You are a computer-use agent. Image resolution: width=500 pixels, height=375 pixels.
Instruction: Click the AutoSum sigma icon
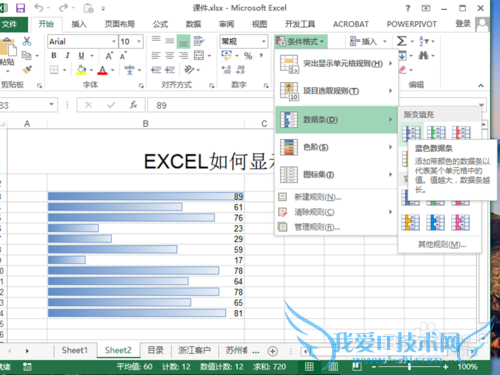pos(402,41)
